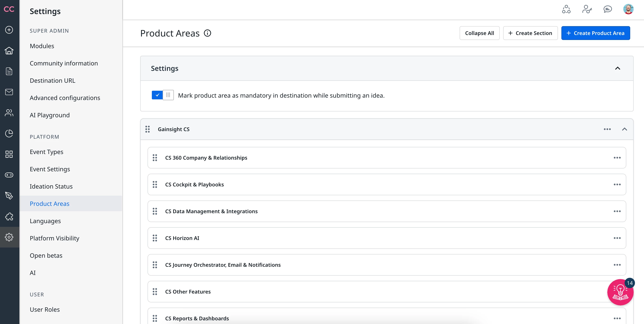Collapse the Gainsight CS section chevron
This screenshot has height=324, width=644.
click(625, 129)
